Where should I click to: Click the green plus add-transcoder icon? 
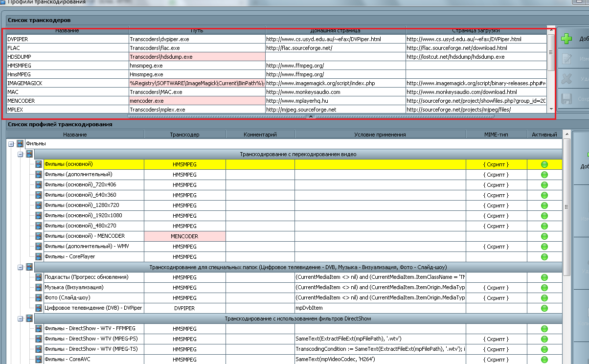[x=566, y=39]
